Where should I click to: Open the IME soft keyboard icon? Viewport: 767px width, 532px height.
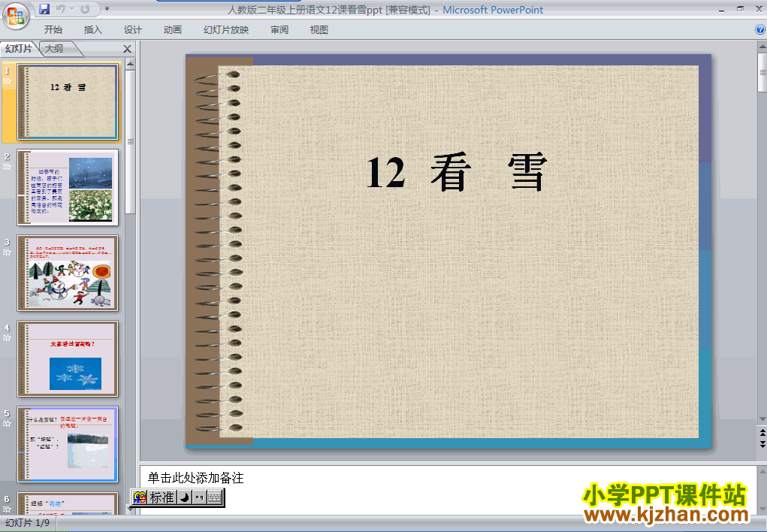[215, 497]
